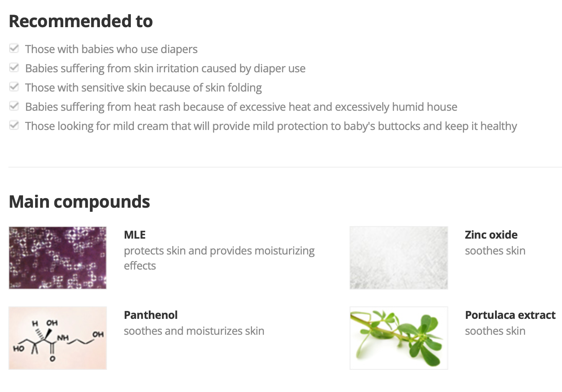Click checkbox beside the mild cream item
Image resolution: width=562 pixels, height=392 pixels.
(14, 125)
